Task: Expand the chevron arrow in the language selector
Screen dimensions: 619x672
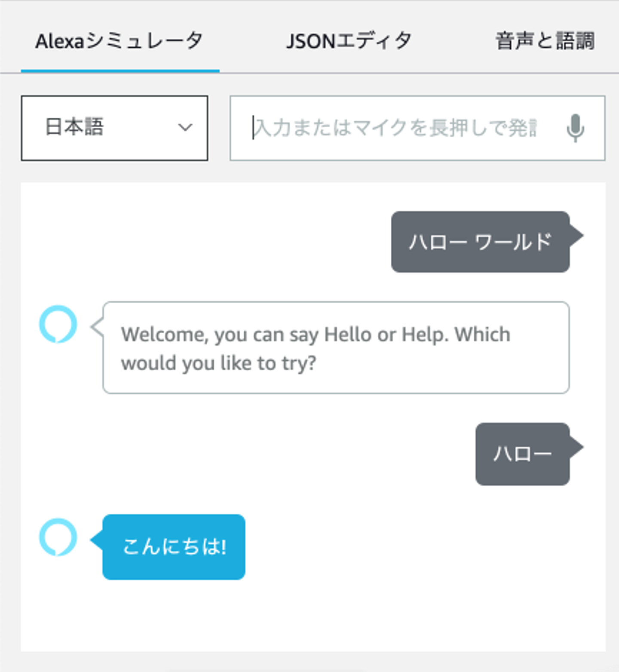Action: tap(185, 128)
